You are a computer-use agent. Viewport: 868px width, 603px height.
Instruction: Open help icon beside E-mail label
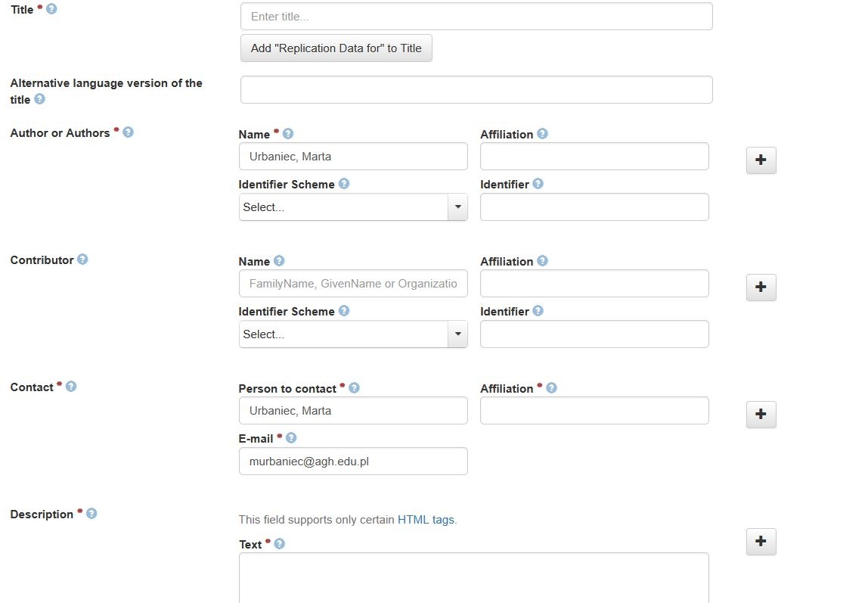click(291, 438)
